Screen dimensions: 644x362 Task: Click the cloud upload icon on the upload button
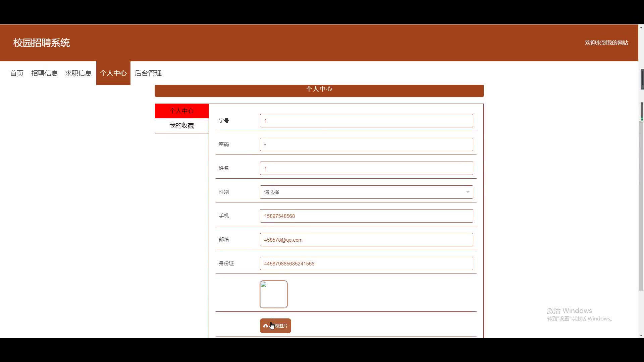(265, 326)
